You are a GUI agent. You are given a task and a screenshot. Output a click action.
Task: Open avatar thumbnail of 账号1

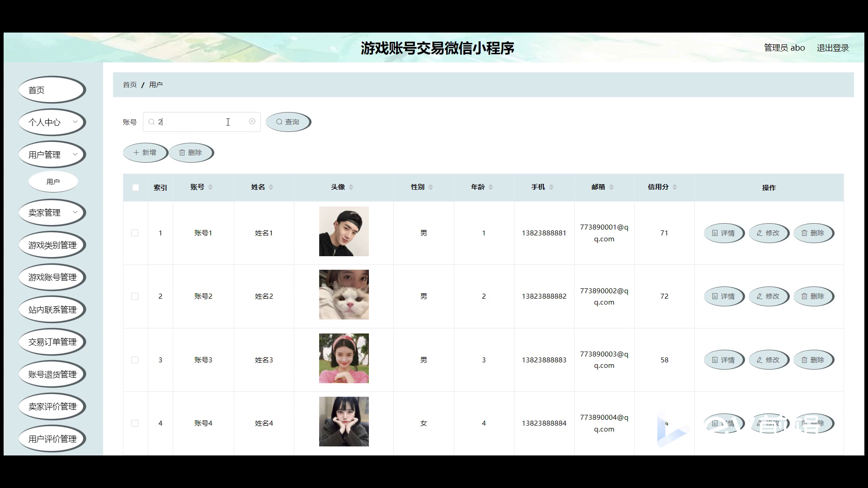(344, 231)
